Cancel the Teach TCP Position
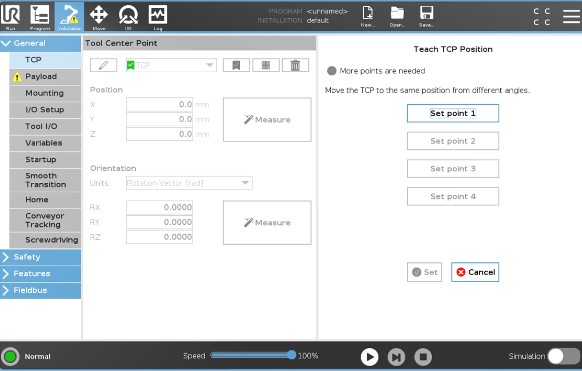Image resolution: width=582 pixels, height=371 pixels. click(x=475, y=272)
